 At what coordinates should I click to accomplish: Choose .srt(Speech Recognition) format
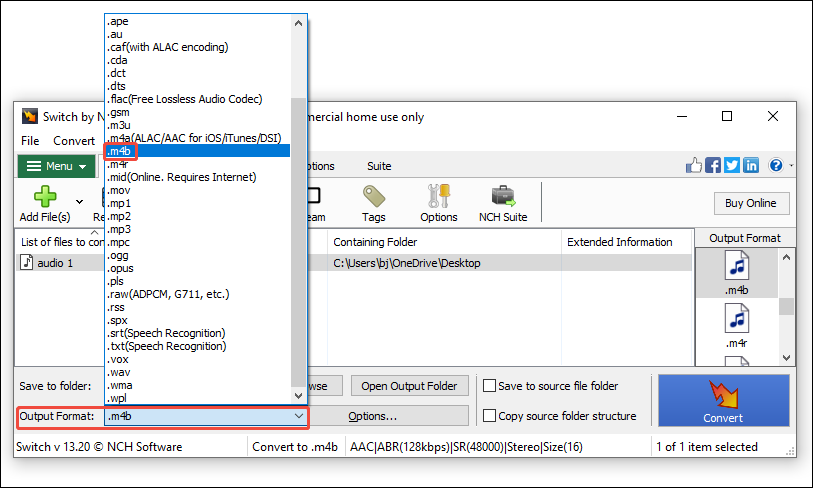[198, 333]
